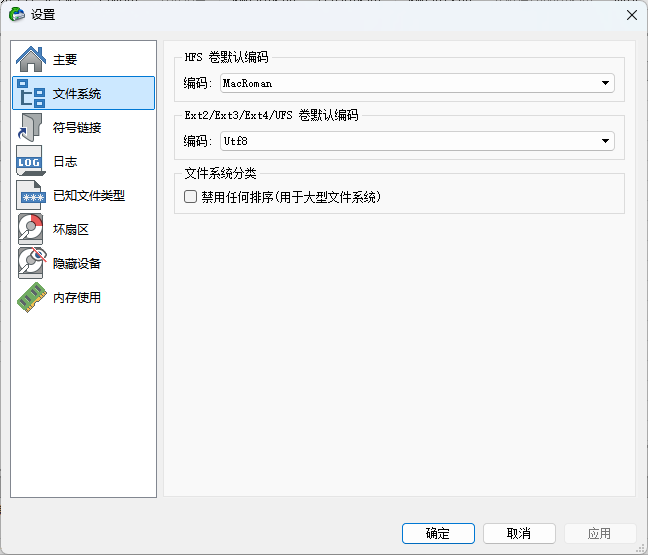Click the hidden devices disk icon
This screenshot has height=555, width=648.
coord(31,262)
